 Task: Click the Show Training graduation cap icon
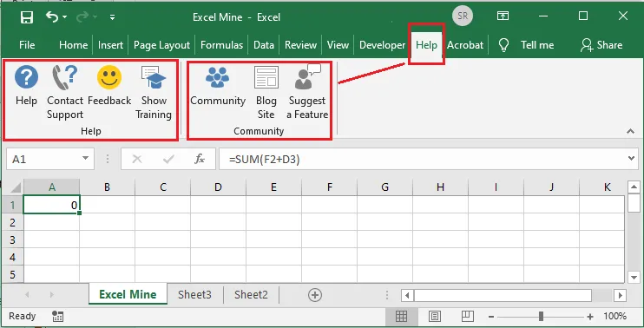point(154,77)
